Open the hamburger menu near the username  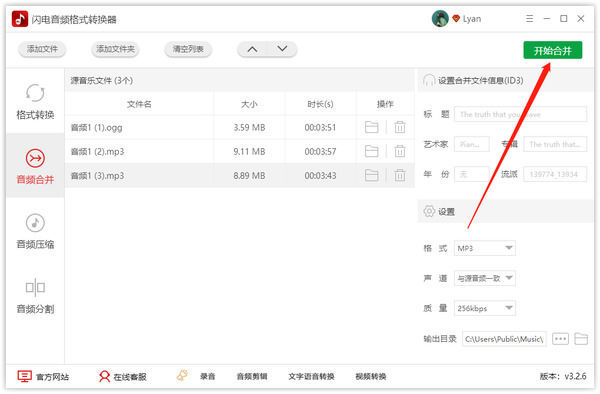(x=530, y=19)
